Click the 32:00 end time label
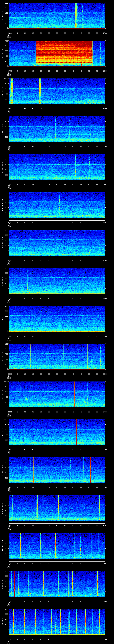114x644 pixels. tap(105, 601)
